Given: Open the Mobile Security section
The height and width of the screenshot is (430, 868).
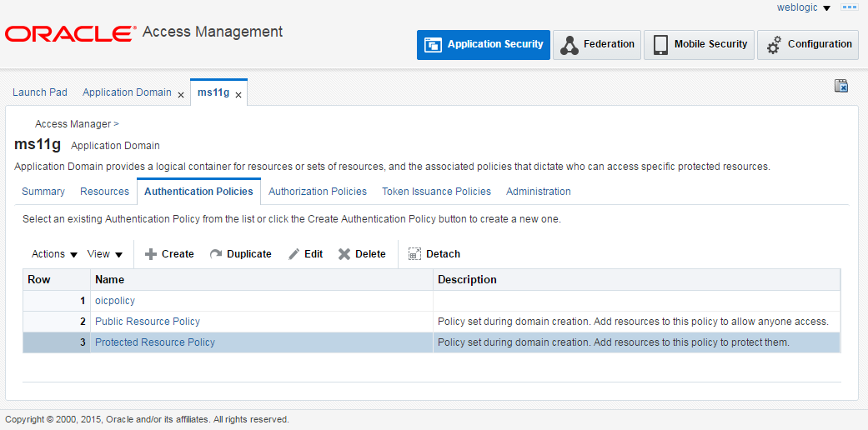Looking at the screenshot, I should (699, 45).
